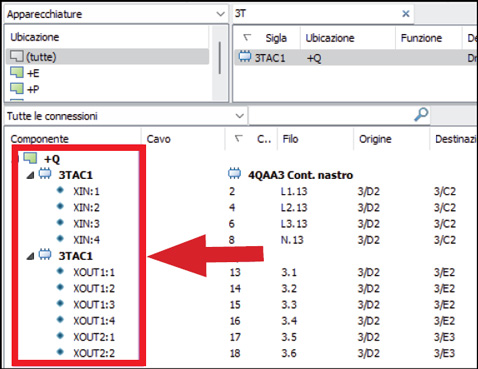Click the 4QAA3 cable icon
Image resolution: width=478 pixels, height=369 pixels.
coord(234,174)
